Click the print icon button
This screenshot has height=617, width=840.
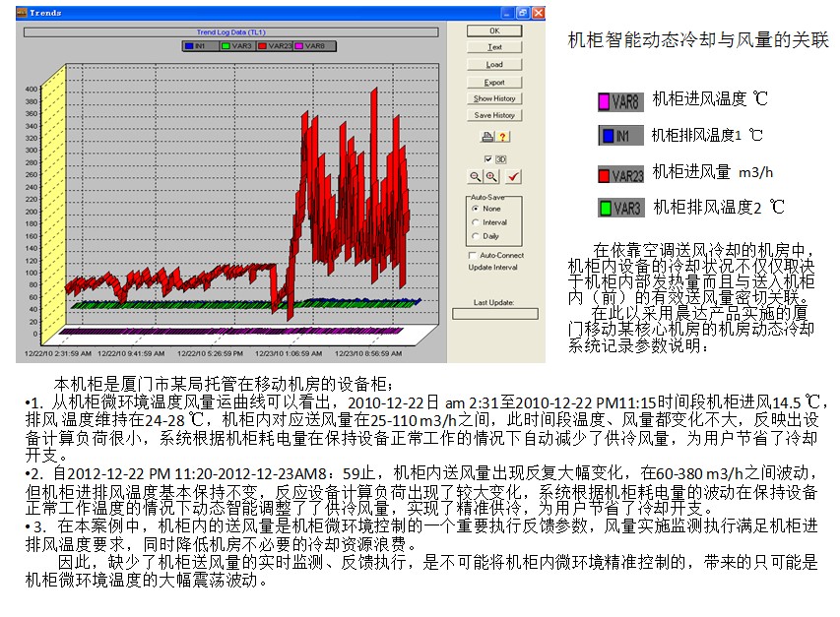[487, 137]
